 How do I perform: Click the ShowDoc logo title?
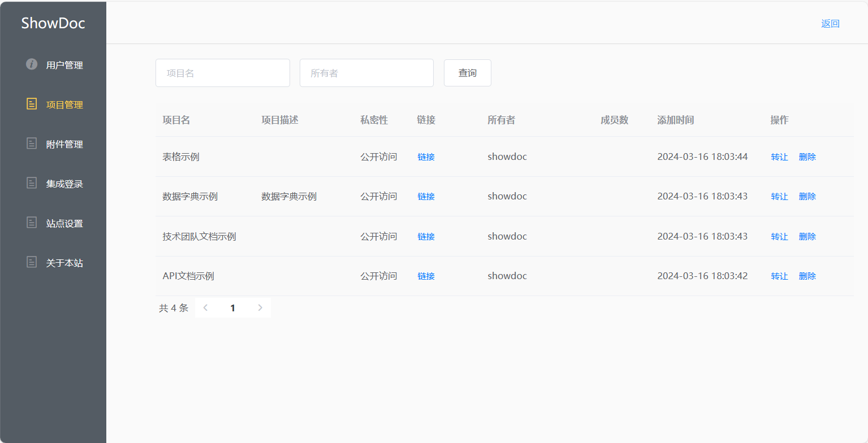53,23
